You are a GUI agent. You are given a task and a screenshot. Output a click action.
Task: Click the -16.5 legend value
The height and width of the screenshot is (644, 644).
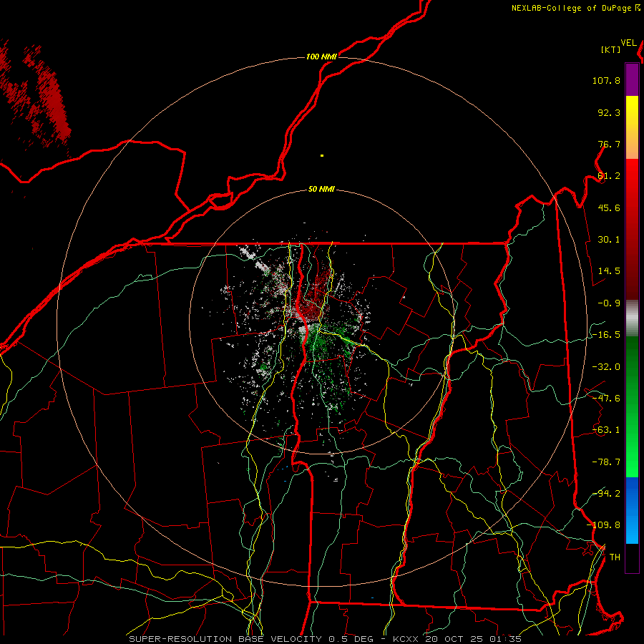[x=606, y=335]
